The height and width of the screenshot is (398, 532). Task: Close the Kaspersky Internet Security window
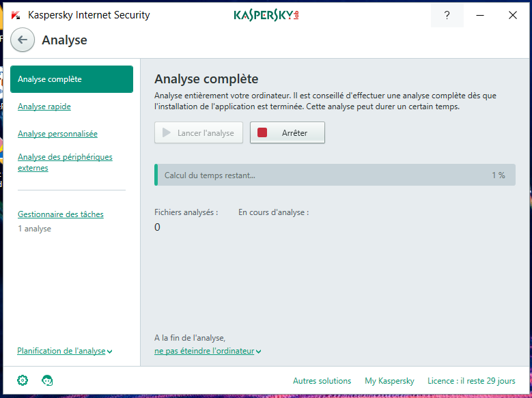[513, 15]
